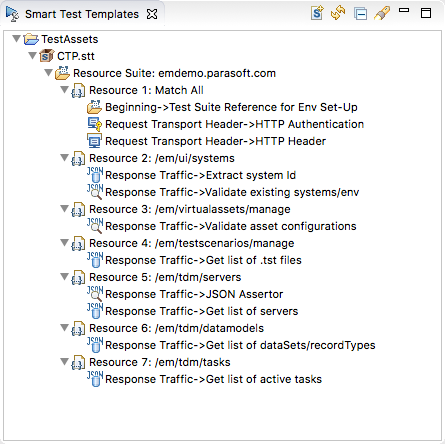
Task: Click the add new .stt file toolbar icon
Action: pos(317,13)
